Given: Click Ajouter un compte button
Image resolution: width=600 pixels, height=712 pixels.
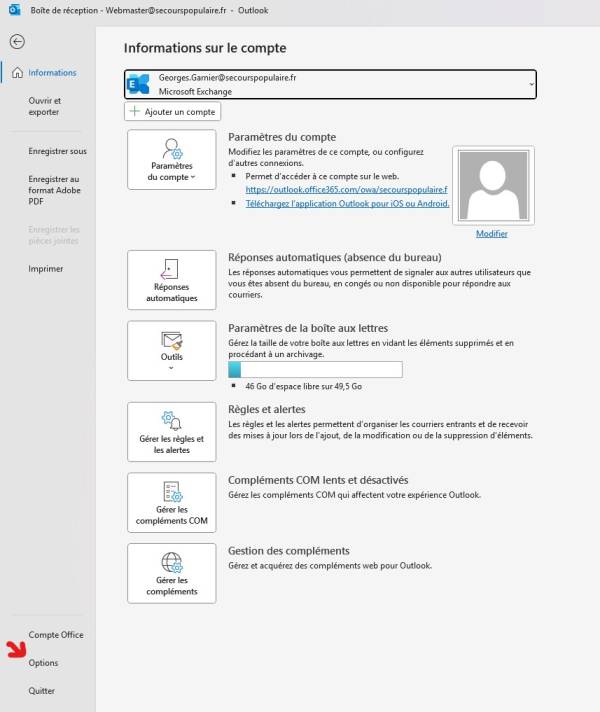Looking at the screenshot, I should point(173,111).
